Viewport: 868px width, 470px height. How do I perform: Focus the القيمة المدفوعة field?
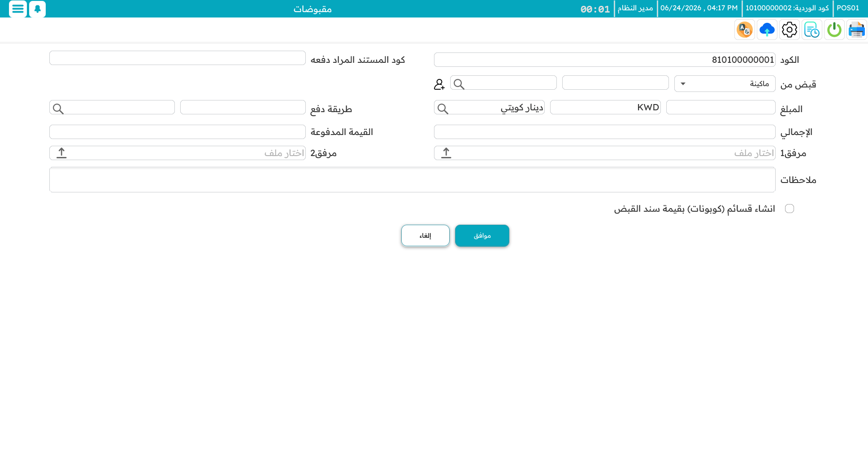point(178,132)
